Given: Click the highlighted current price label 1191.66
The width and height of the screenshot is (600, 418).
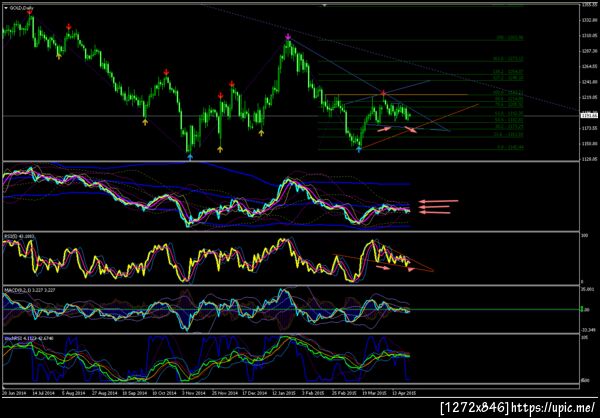Looking at the screenshot, I should pyautogui.click(x=589, y=115).
